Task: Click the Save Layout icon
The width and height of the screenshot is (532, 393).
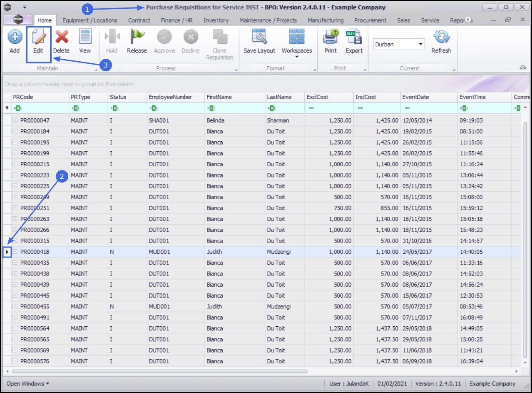Action: tap(259, 38)
